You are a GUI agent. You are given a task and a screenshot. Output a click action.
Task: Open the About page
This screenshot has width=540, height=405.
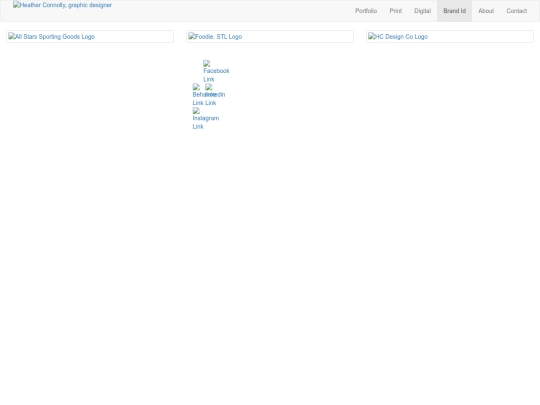pos(486,11)
